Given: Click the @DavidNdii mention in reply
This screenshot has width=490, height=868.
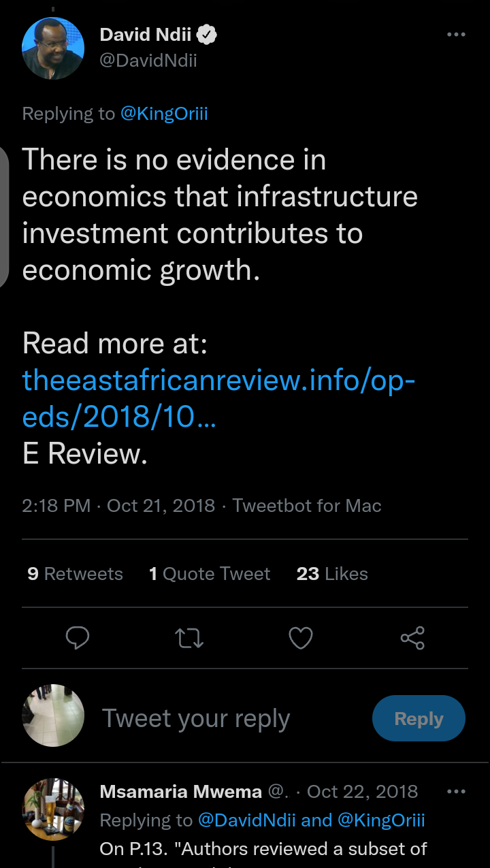Looking at the screenshot, I should coord(246,820).
